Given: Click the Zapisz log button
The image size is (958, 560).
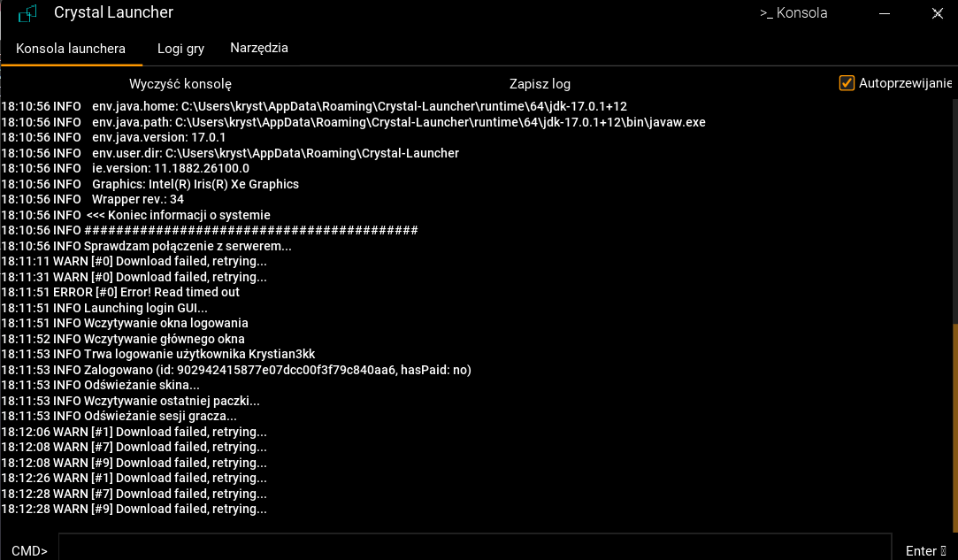Looking at the screenshot, I should point(540,84).
